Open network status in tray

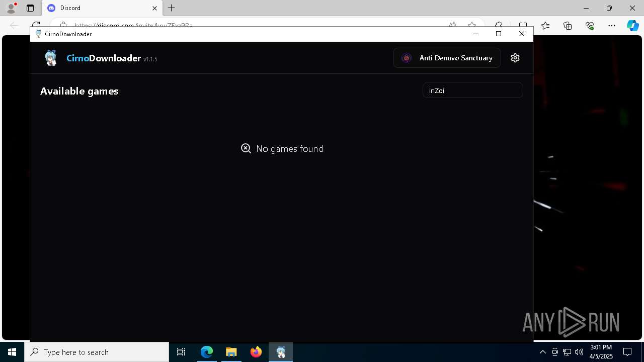pos(567,352)
